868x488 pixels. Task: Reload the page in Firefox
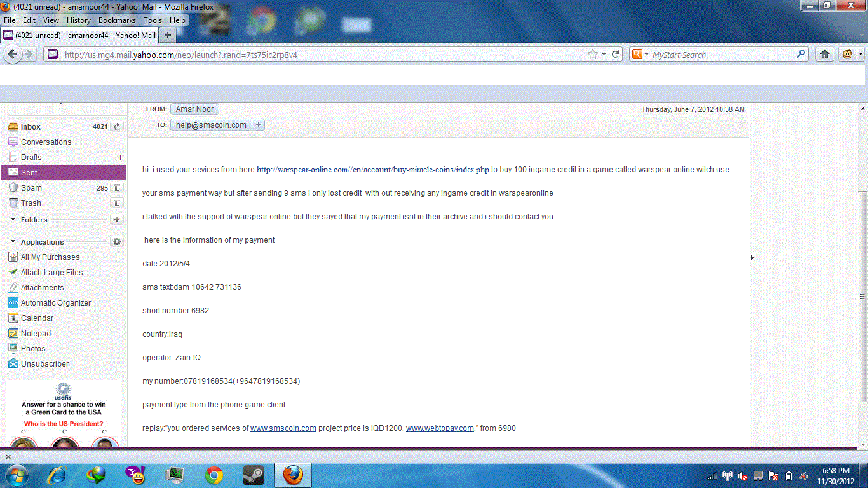615,55
